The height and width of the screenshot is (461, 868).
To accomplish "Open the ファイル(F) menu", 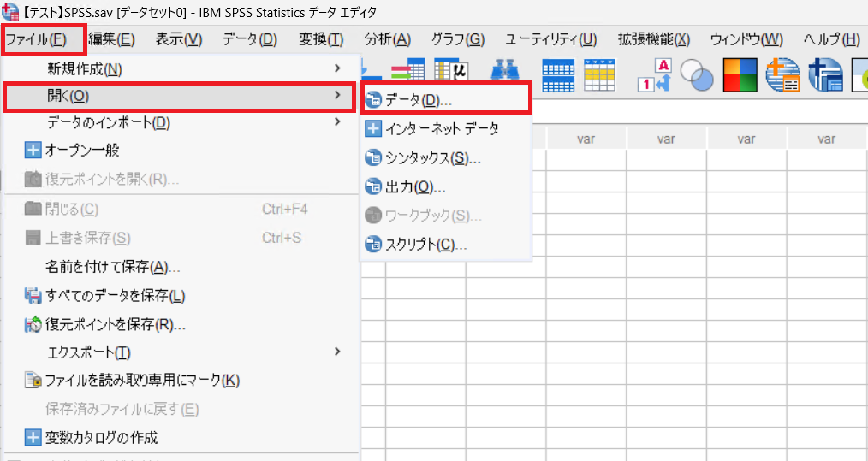I will (x=36, y=40).
